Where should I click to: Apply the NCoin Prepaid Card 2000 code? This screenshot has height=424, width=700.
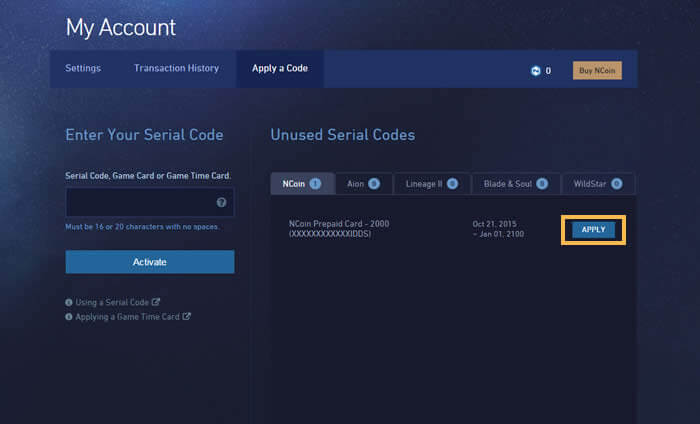pyautogui.click(x=593, y=229)
